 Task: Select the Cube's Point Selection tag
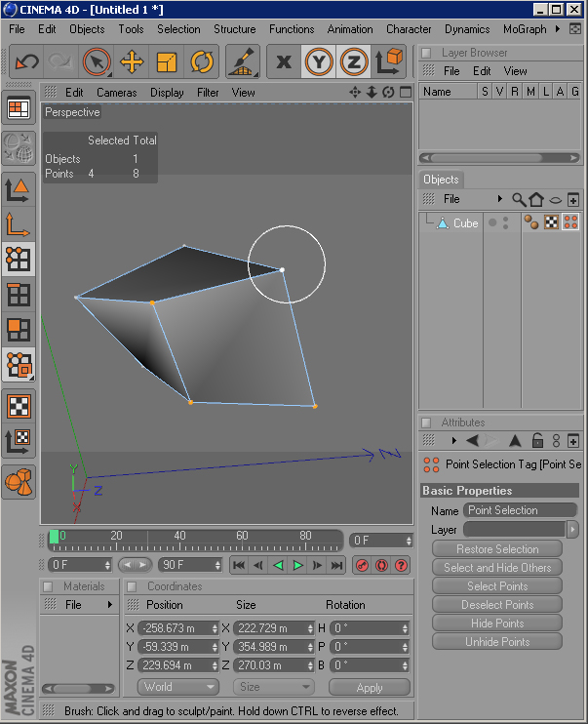point(570,222)
